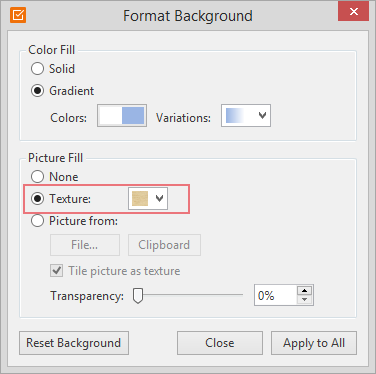
Task: Click the gradient variation preview thumbnail
Action: tap(237, 115)
